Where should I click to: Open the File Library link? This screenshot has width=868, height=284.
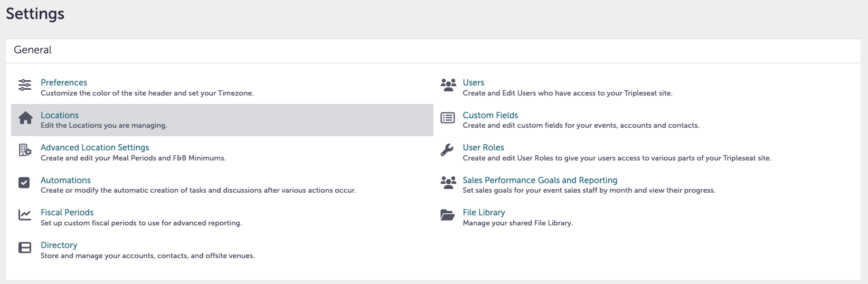coord(484,212)
